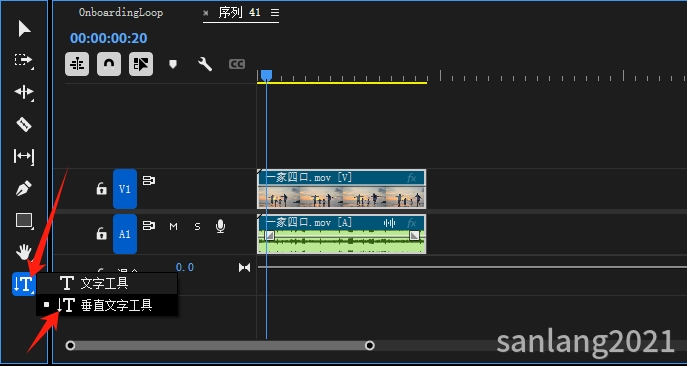687x366 pixels.
Task: Open timeline display settings wrench
Action: click(x=205, y=64)
